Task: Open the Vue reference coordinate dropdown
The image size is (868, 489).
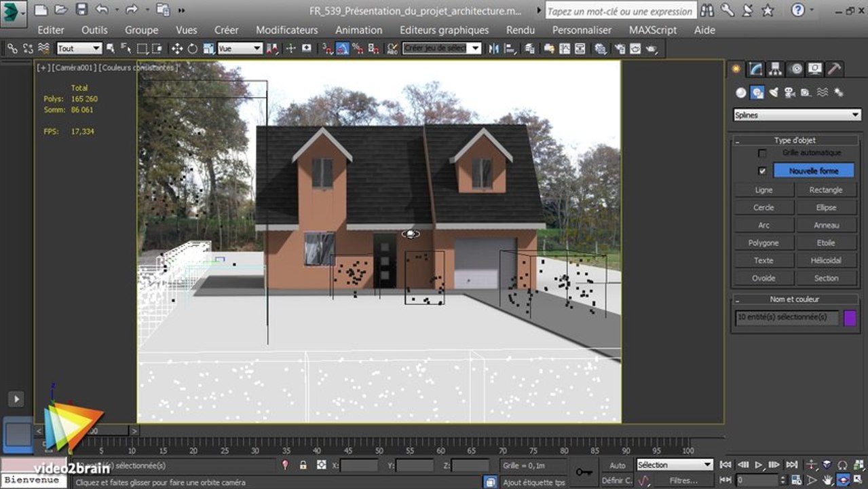Action: point(240,48)
